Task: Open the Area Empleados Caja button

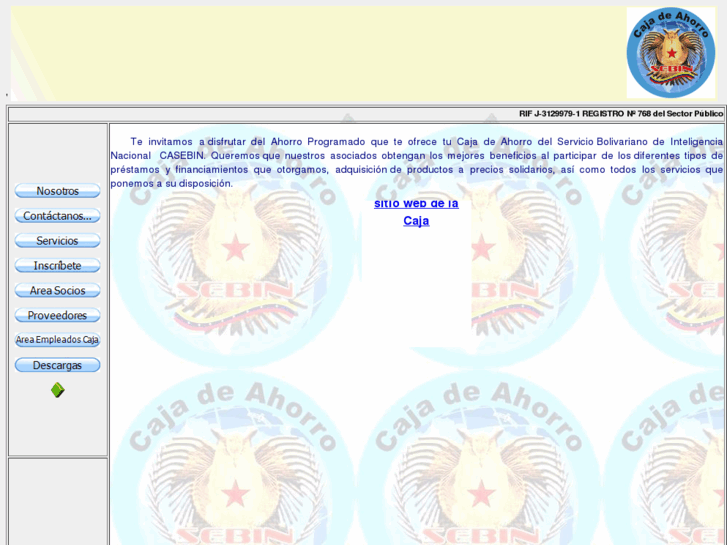Action: tap(57, 340)
